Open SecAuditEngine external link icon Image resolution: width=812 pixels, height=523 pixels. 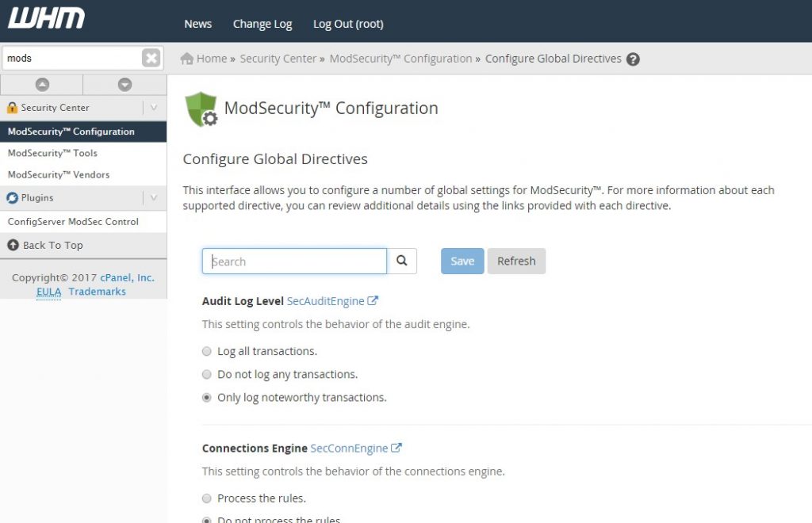tap(373, 300)
